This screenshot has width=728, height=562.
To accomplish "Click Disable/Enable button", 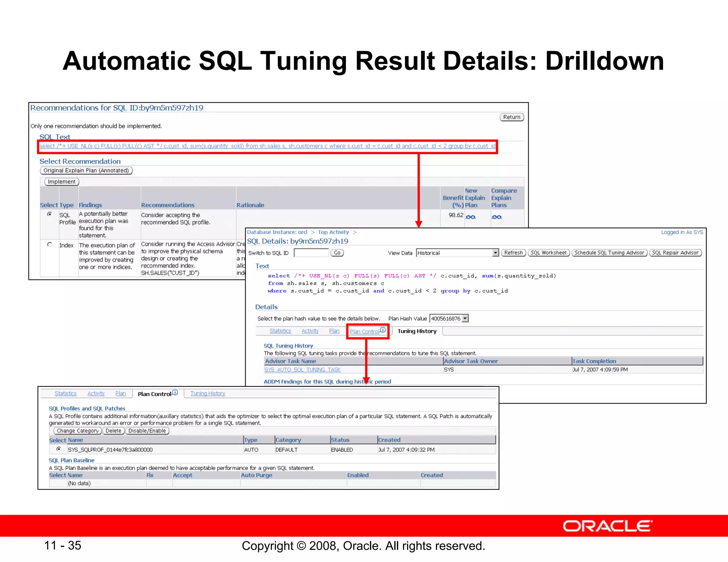I will pyautogui.click(x=147, y=431).
